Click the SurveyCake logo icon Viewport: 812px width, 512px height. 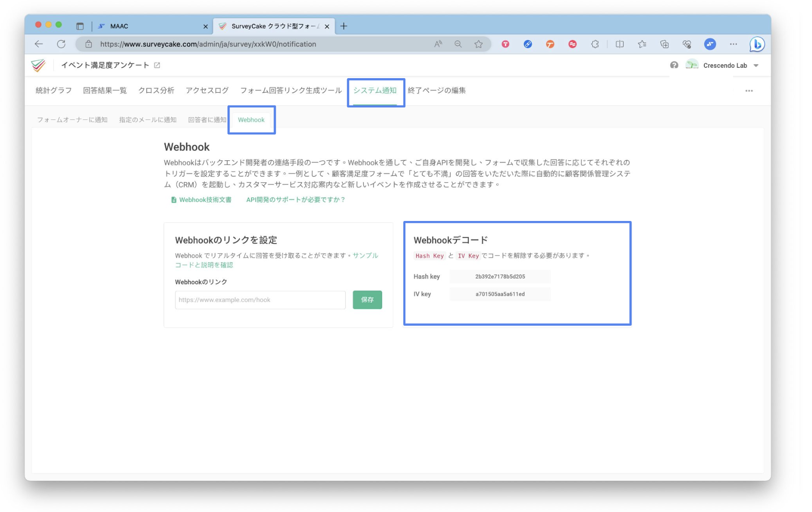[39, 65]
